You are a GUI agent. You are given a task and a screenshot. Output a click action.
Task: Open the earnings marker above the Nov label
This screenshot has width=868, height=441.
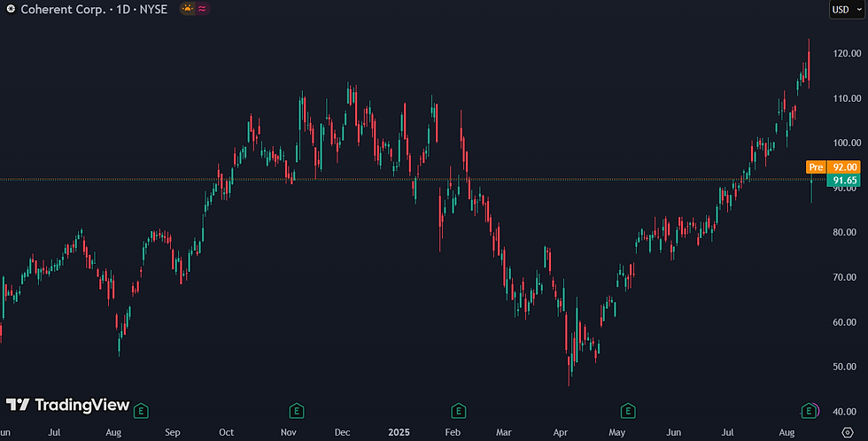point(297,411)
